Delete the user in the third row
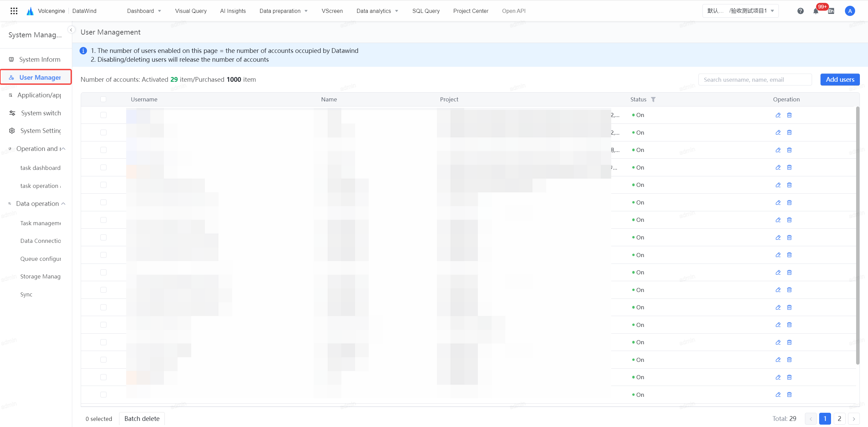 coord(789,150)
